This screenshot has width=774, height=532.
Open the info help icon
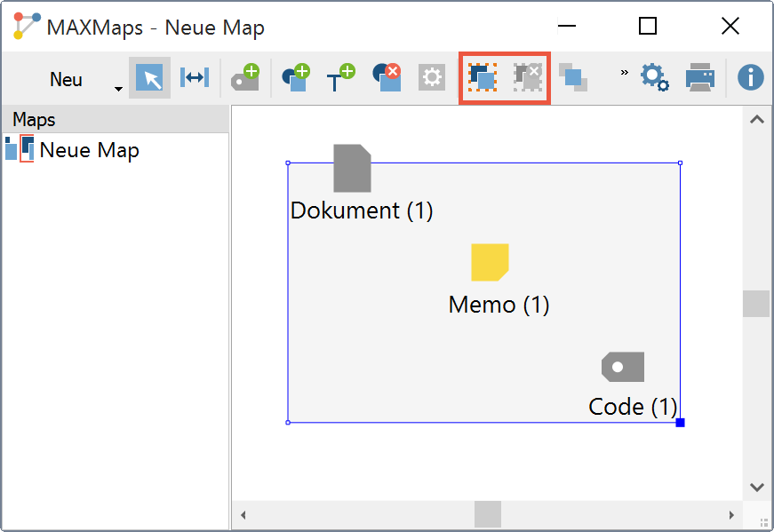click(x=751, y=78)
